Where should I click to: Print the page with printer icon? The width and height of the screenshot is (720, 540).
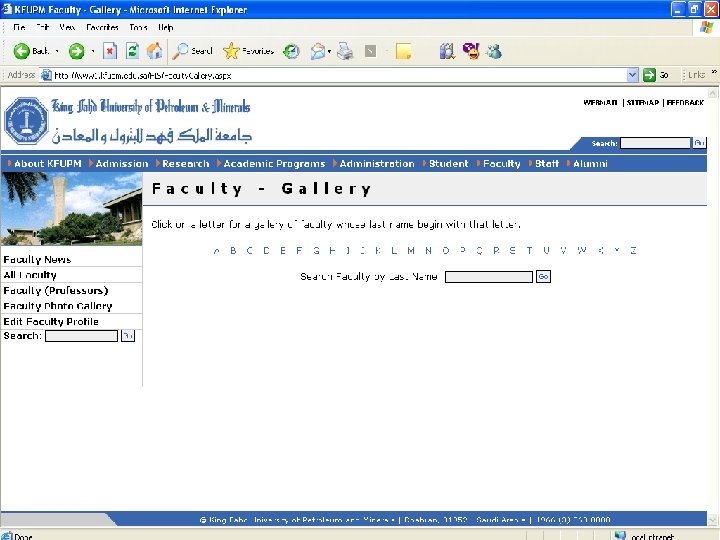coord(345,51)
